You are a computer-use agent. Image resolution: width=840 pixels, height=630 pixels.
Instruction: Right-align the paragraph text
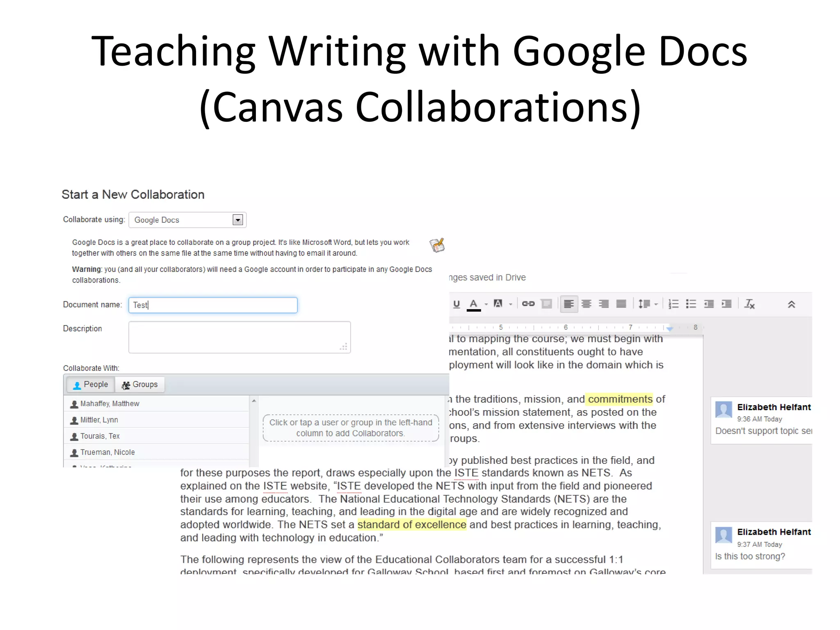[604, 304]
